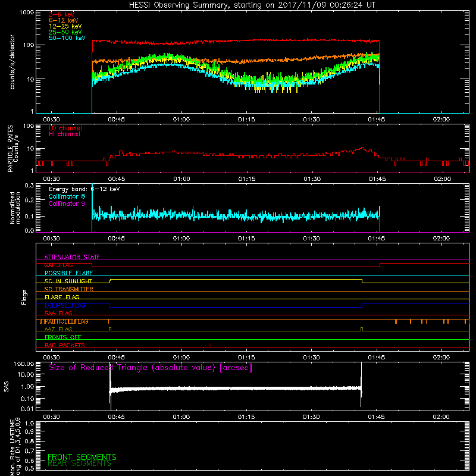This screenshot has height=476, width=476.
Task: Click '02:00' time label under flags panel
Action: point(441,358)
